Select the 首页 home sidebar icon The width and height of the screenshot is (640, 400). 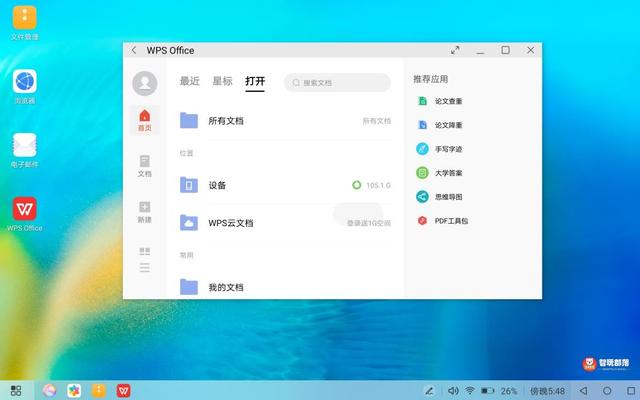(144, 120)
